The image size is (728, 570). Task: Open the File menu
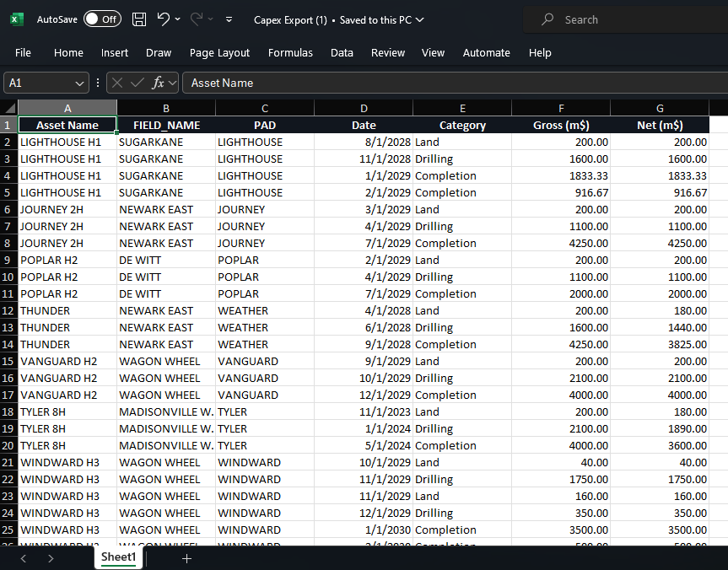[23, 52]
